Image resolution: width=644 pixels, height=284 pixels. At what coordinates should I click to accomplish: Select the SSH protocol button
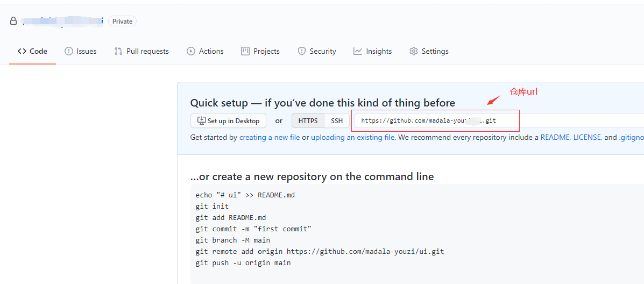pyautogui.click(x=337, y=120)
